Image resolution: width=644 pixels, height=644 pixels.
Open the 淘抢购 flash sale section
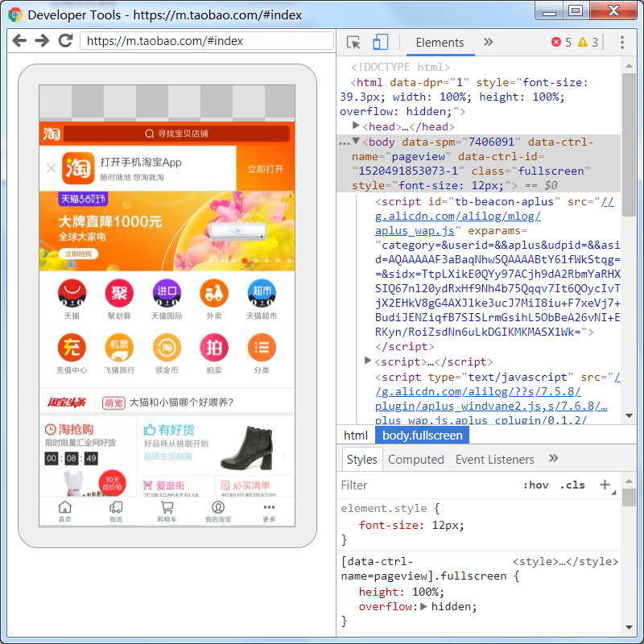pyautogui.click(x=69, y=429)
